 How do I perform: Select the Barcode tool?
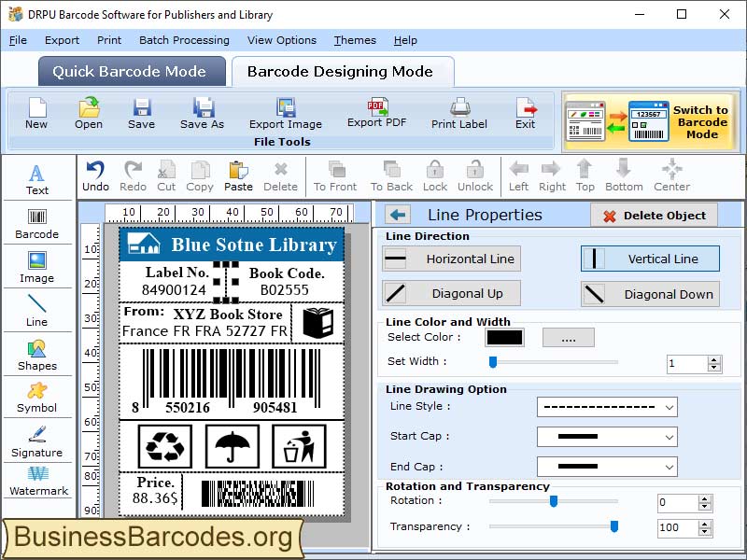37,221
